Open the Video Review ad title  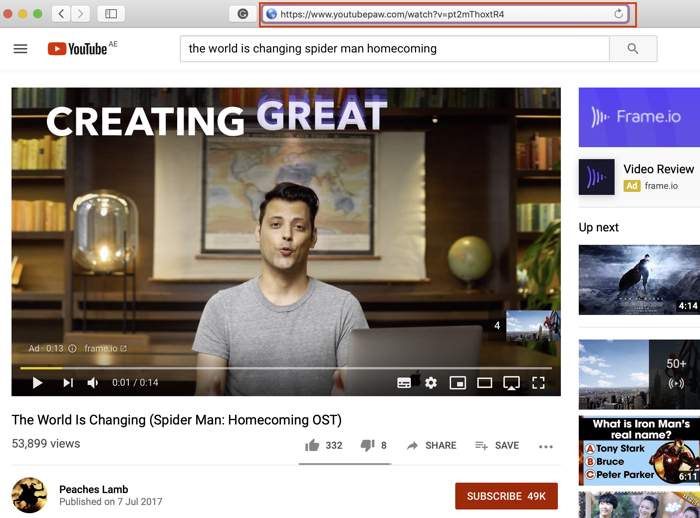tap(658, 169)
